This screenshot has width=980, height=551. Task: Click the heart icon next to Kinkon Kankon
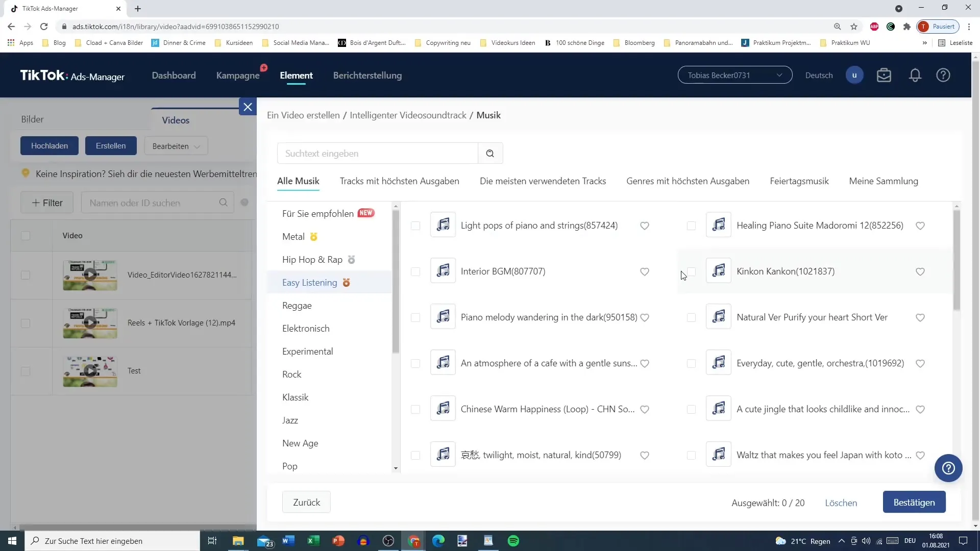(x=921, y=272)
